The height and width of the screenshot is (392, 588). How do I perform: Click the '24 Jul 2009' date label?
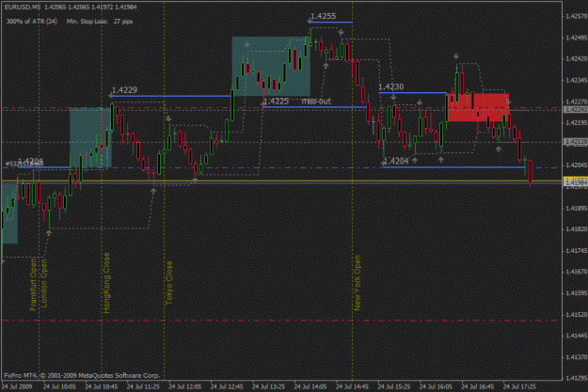point(17,386)
